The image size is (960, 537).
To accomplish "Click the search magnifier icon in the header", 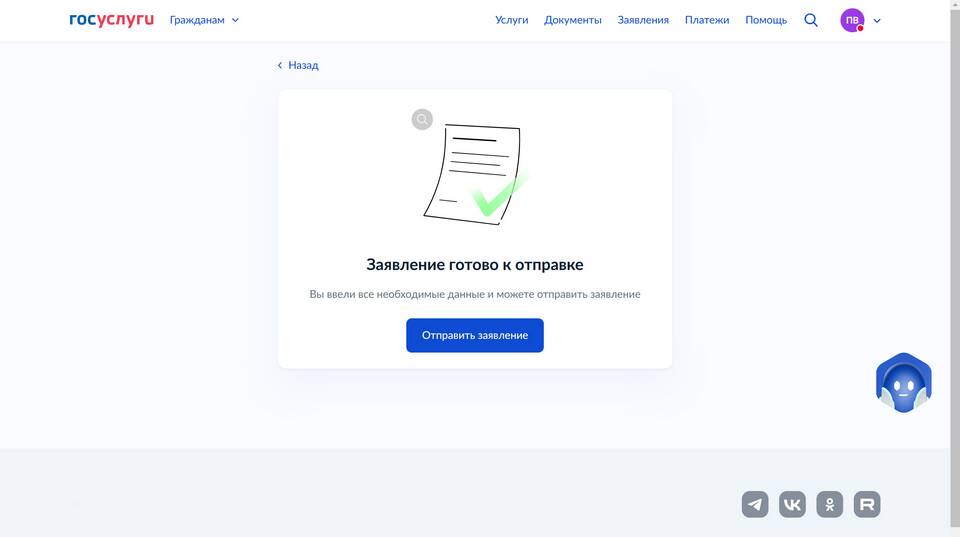I will [811, 20].
